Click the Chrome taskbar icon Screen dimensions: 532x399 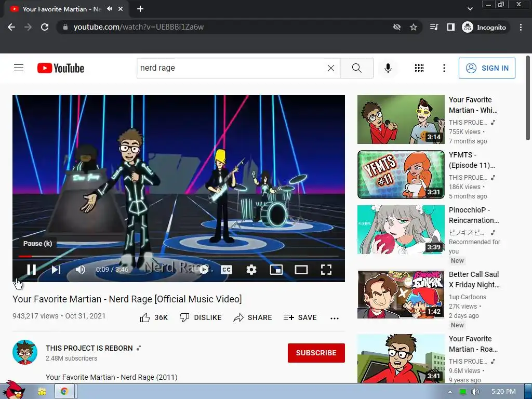(x=64, y=392)
